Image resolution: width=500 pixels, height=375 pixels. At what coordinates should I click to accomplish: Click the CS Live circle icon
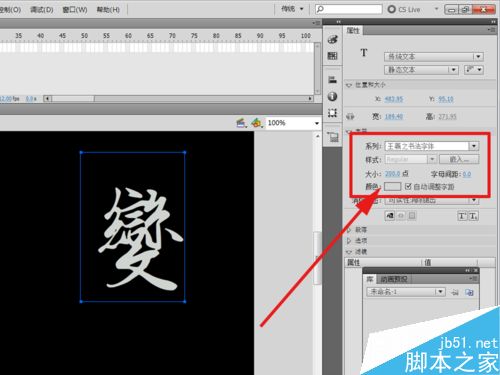392,9
